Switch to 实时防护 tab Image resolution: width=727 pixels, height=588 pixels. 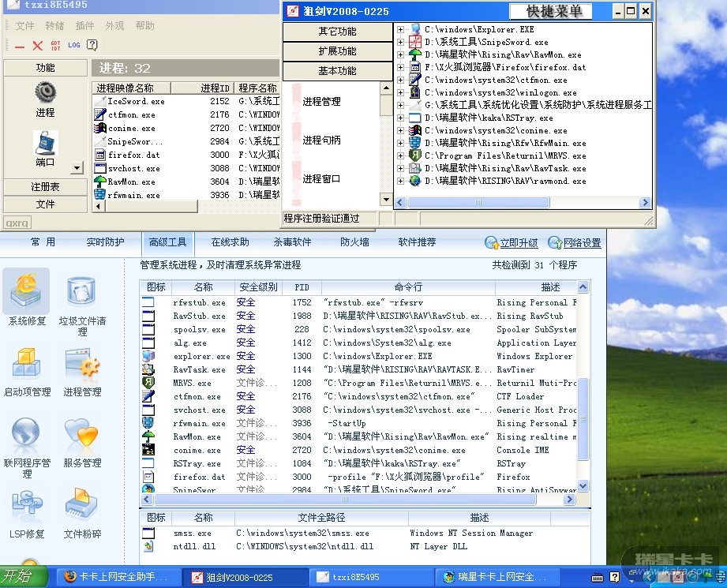pyautogui.click(x=105, y=242)
